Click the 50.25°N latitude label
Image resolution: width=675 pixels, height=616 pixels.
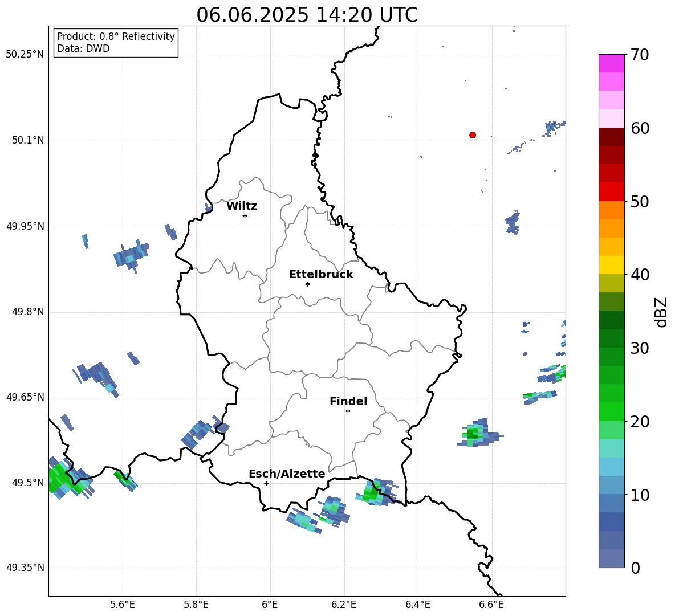point(25,55)
